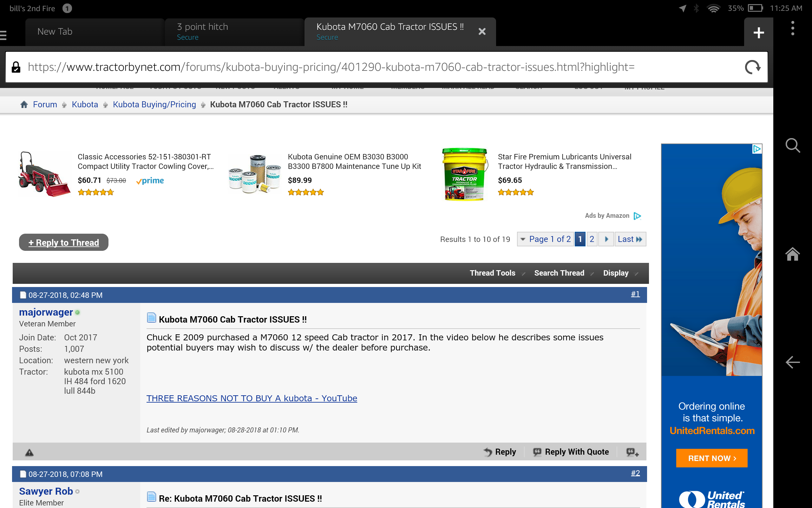Click multi-quote icon on post #1
This screenshot has height=508, width=812.
pos(632,452)
